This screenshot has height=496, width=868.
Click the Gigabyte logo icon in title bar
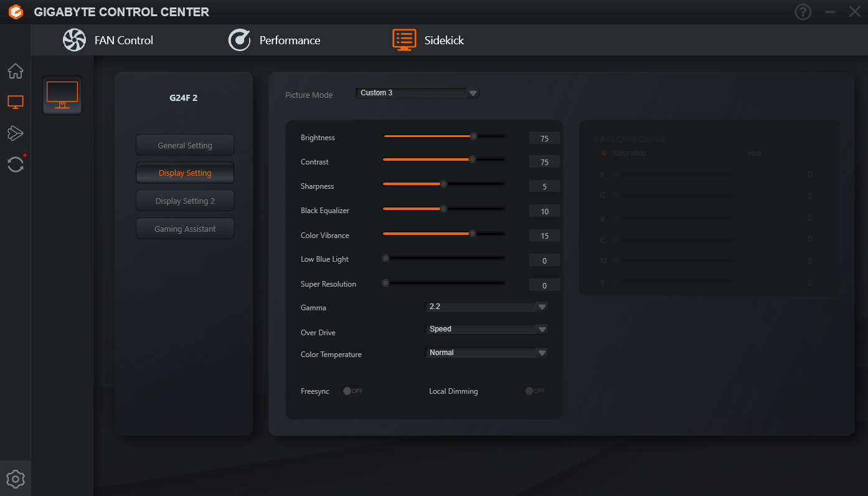coord(16,12)
